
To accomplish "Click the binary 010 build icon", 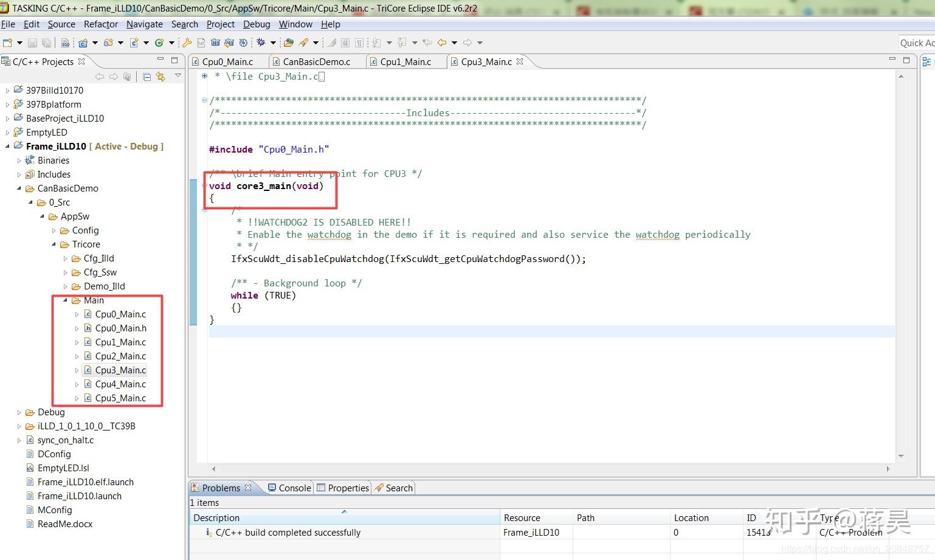I will coord(65,43).
